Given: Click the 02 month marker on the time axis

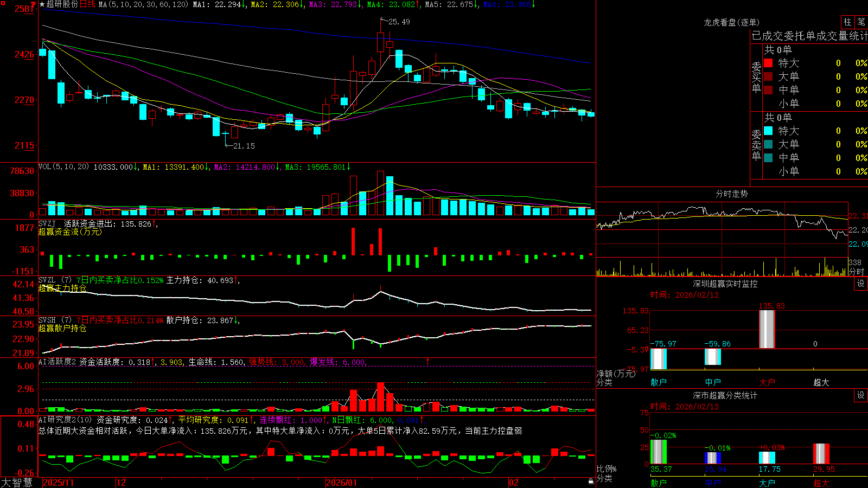Looking at the screenshot, I should (514, 483).
